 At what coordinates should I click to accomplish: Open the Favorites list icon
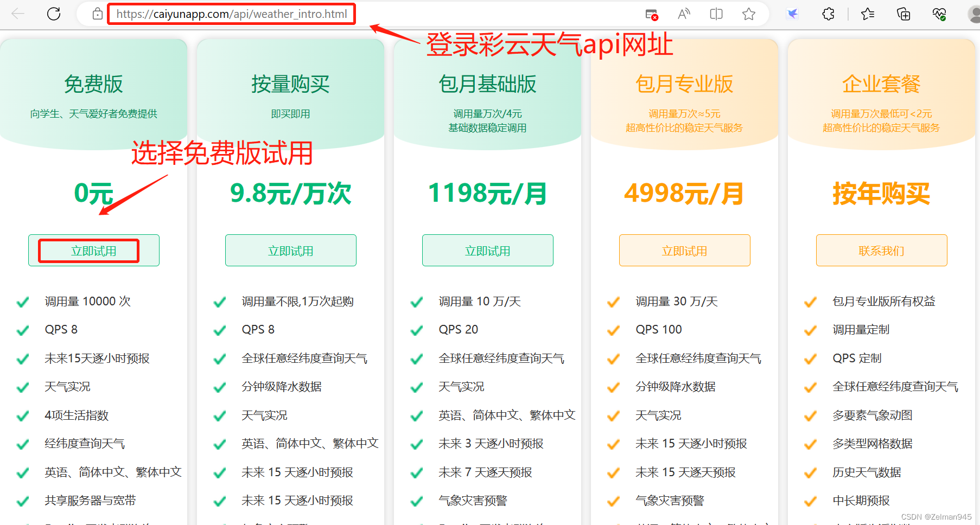pyautogui.click(x=868, y=14)
